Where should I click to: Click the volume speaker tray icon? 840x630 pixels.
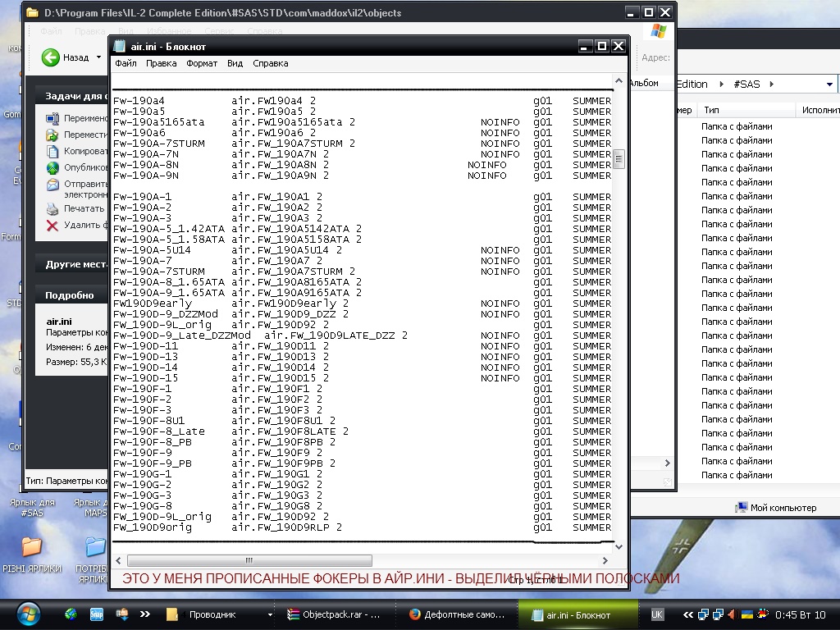coord(731,614)
